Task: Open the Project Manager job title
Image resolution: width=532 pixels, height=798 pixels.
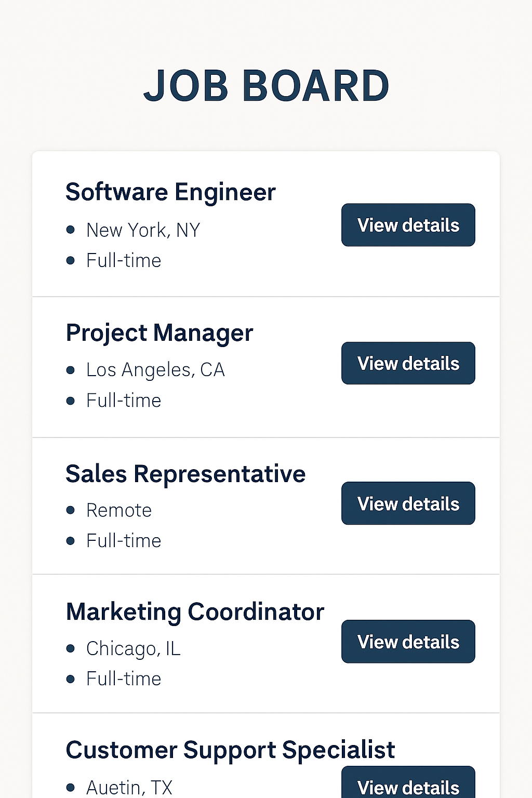Action: 159,333
